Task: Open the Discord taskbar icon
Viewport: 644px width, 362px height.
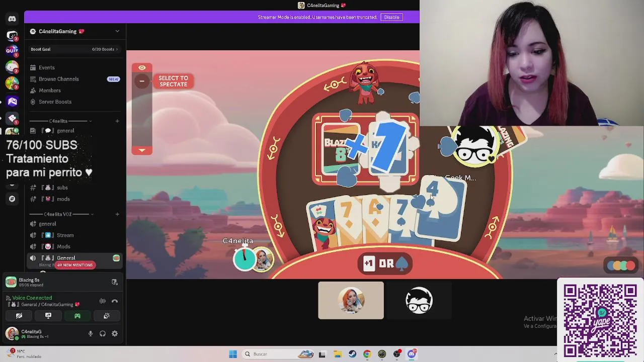Action: pos(412,354)
